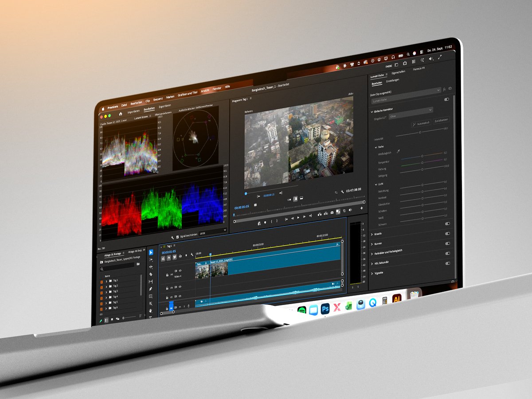Expand the Tag 1 folder
The width and height of the screenshot is (532, 399).
coord(106,282)
